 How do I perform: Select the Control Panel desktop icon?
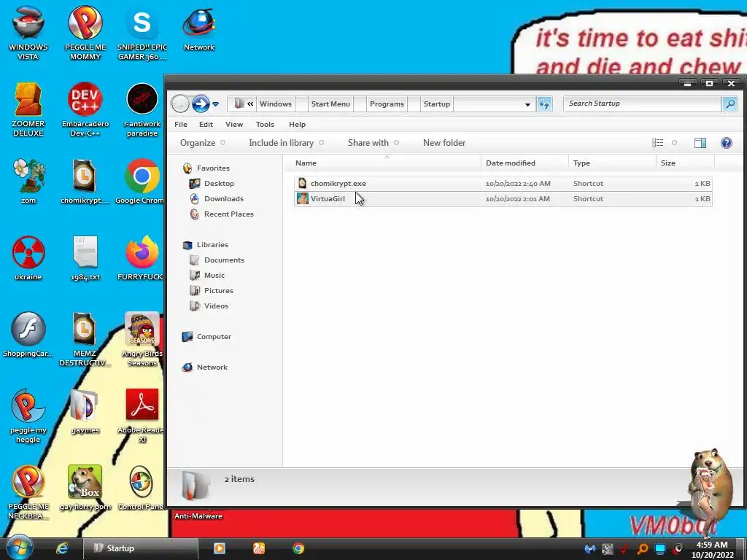[141, 488]
